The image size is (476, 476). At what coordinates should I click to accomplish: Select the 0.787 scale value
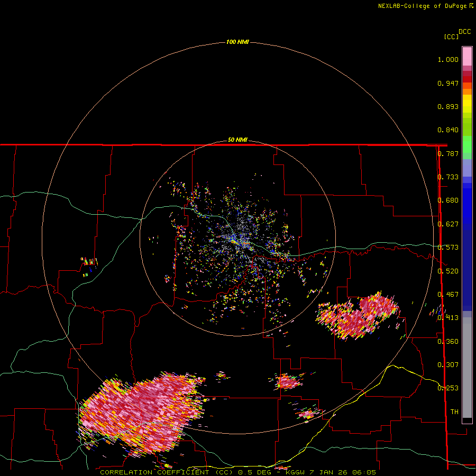tap(448, 153)
